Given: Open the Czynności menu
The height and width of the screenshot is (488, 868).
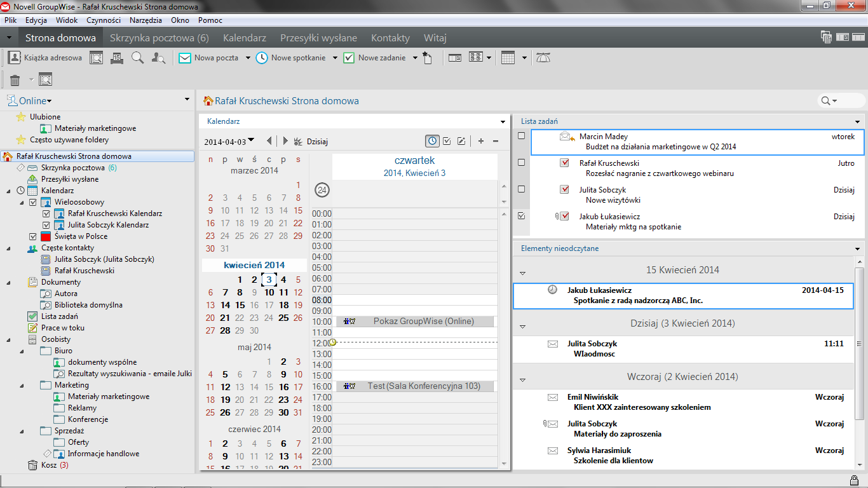Looking at the screenshot, I should tap(104, 20).
